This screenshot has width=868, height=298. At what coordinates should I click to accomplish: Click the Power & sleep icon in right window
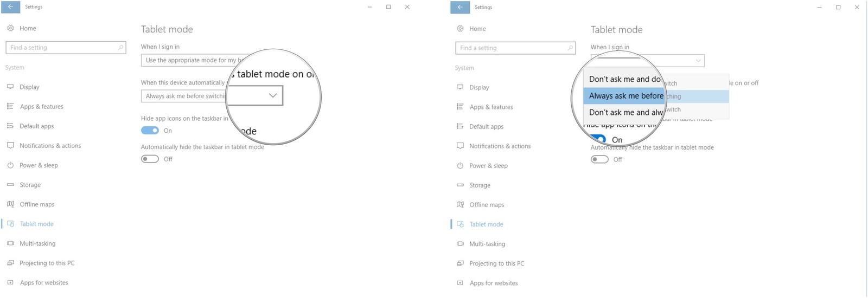[x=460, y=166]
